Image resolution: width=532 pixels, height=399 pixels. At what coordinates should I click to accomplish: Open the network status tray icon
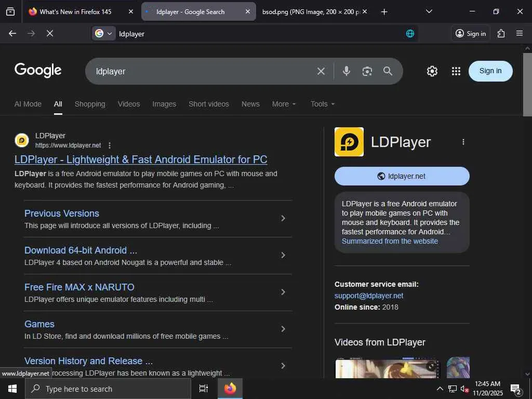coord(453,389)
